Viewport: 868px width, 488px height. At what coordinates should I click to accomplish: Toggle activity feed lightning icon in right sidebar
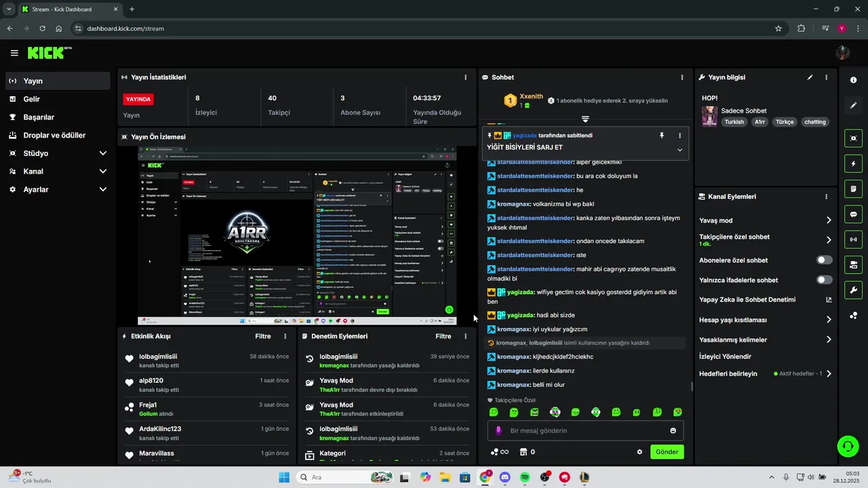tap(853, 164)
